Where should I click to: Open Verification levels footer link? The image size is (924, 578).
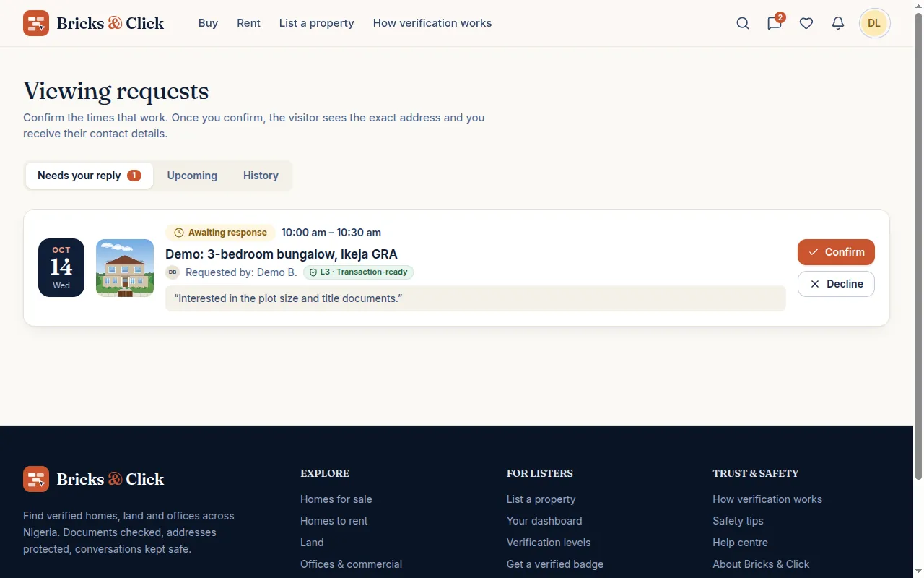pos(549,543)
